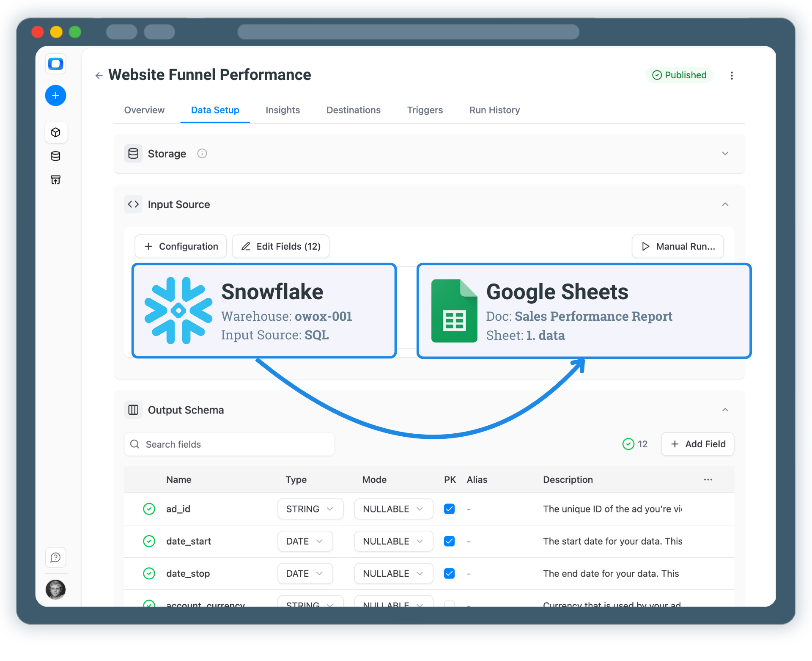Click the Add Field button
This screenshot has width=812, height=661.
697,444
